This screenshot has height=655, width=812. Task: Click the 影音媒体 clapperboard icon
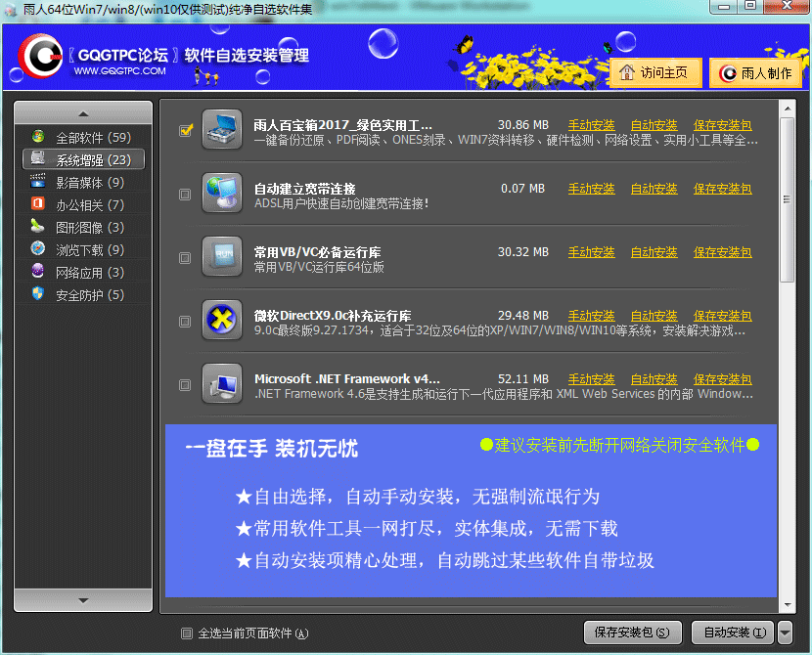[x=38, y=181]
